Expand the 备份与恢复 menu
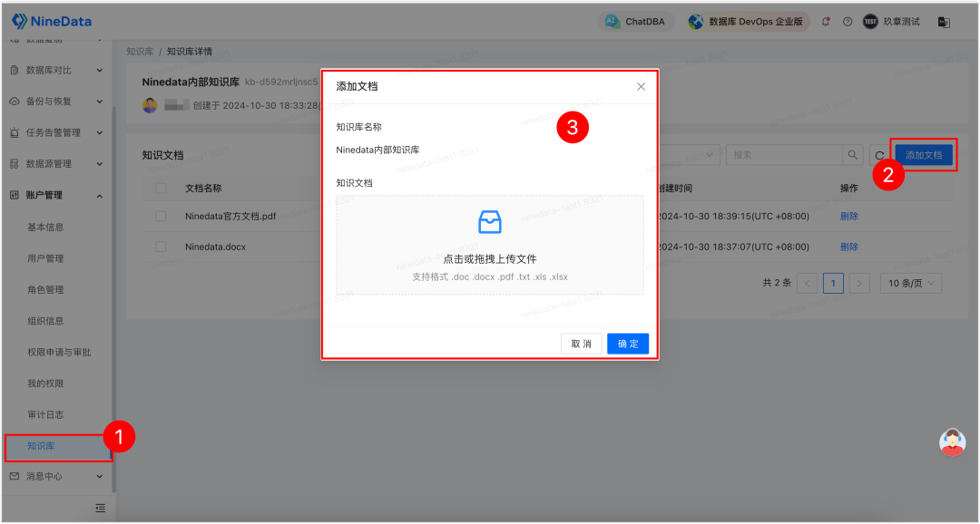Viewport: 980px width, 524px height. tap(100, 102)
